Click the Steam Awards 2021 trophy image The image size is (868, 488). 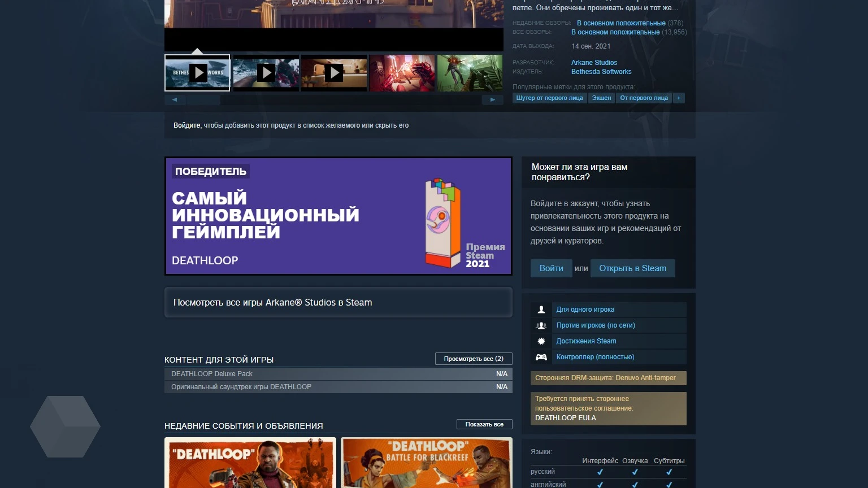click(443, 223)
